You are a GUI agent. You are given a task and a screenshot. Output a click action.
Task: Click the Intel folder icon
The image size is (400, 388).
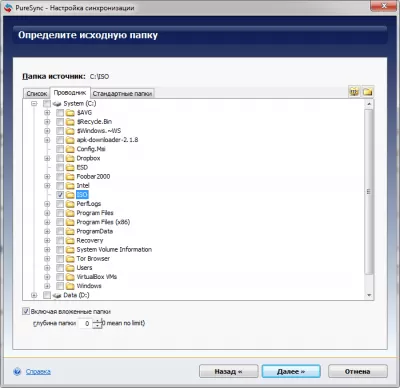point(70,186)
